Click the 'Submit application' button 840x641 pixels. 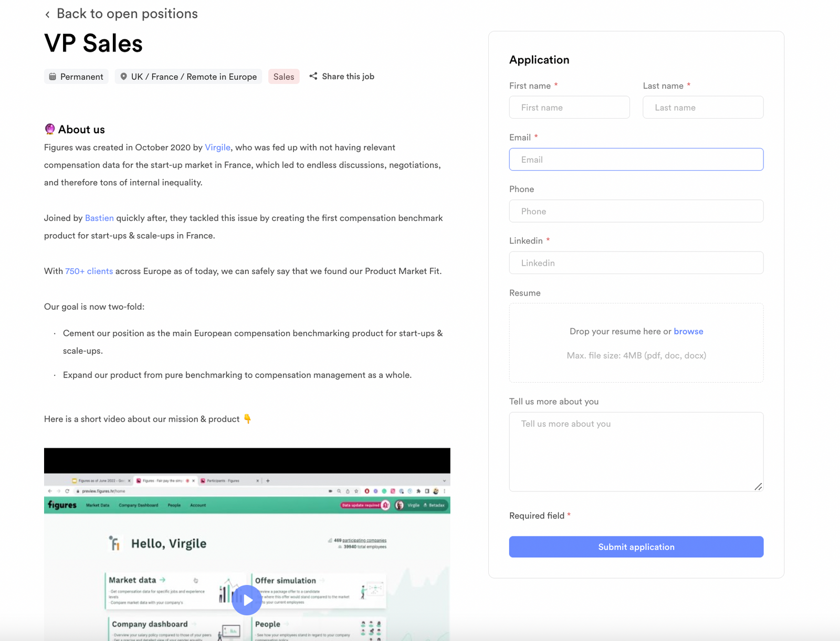click(x=636, y=547)
